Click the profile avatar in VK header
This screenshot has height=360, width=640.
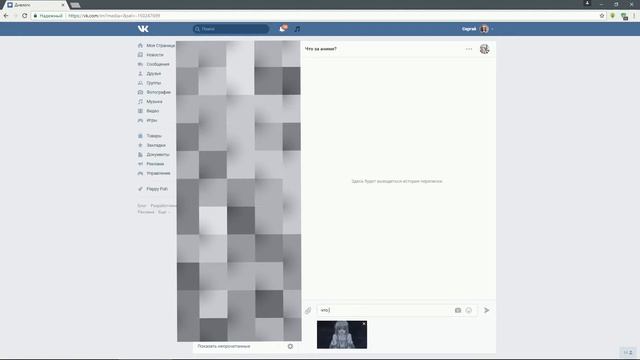click(484, 29)
